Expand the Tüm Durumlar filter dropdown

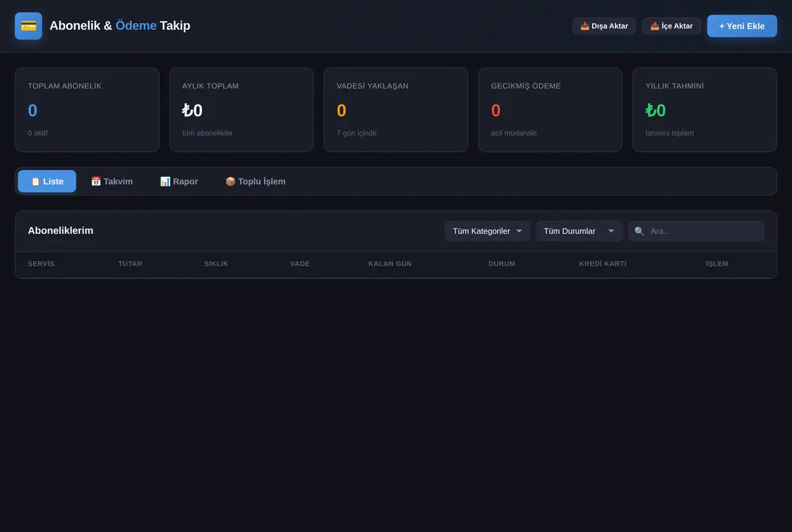pos(579,231)
